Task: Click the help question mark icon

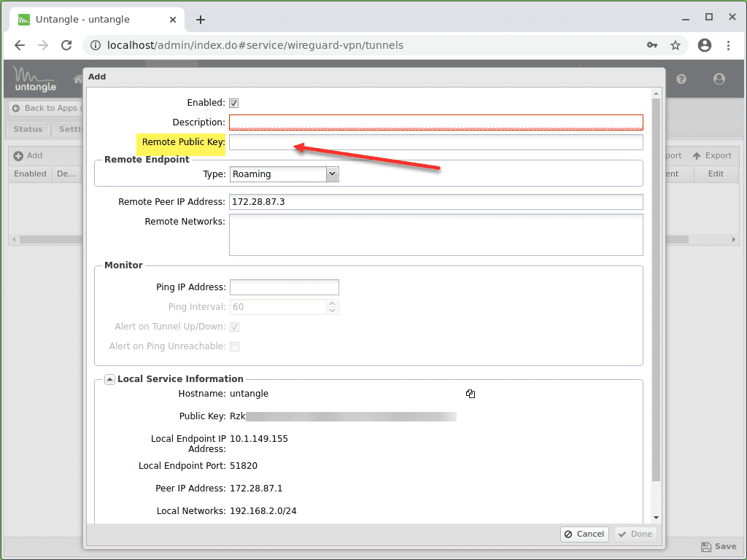Action: [681, 79]
